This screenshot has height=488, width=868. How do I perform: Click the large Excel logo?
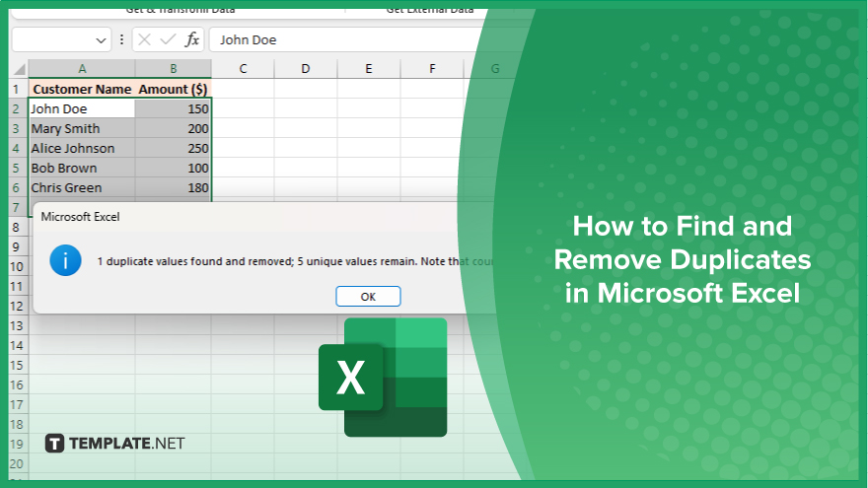pos(383,378)
